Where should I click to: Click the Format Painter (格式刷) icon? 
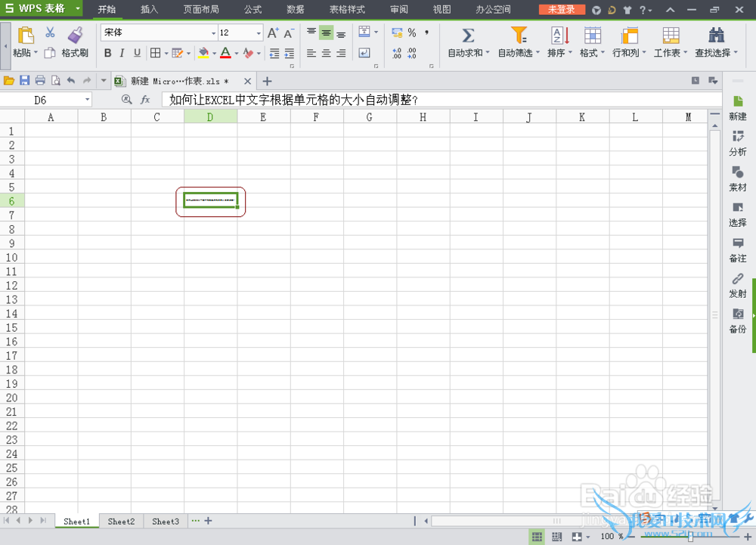[75, 35]
